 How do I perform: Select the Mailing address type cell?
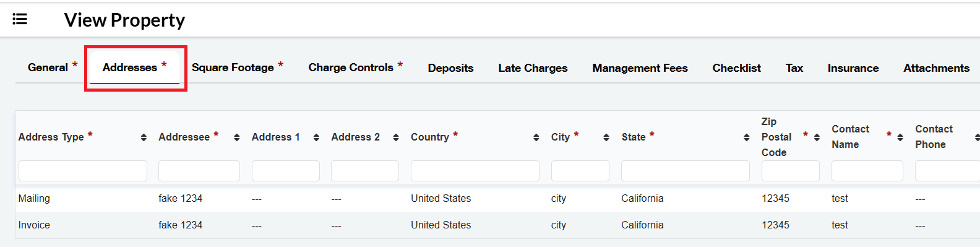[34, 198]
